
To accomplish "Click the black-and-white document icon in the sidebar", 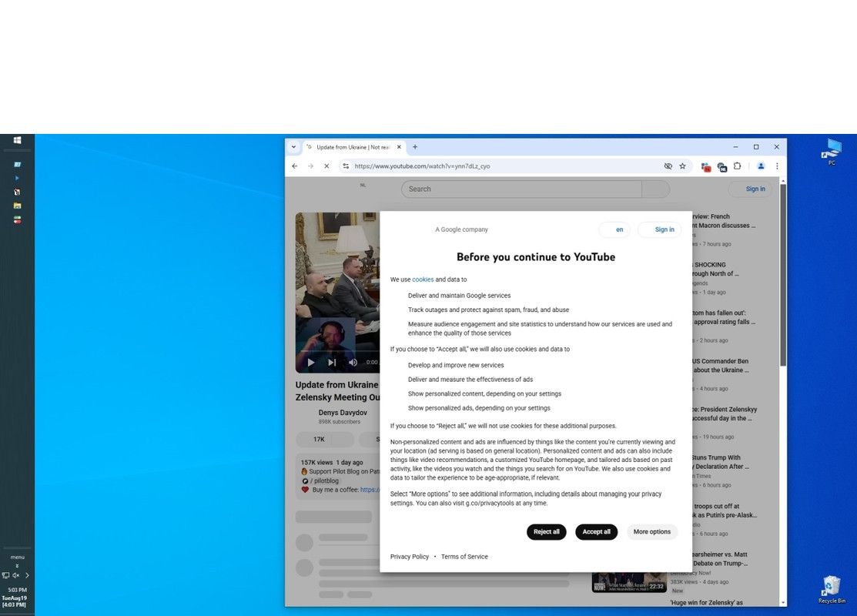I will (17, 192).
